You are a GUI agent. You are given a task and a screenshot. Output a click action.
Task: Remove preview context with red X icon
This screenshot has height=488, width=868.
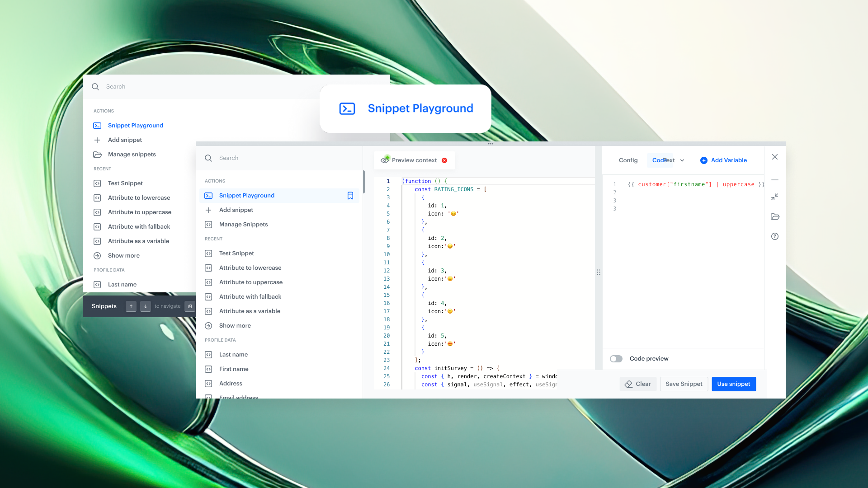point(444,160)
